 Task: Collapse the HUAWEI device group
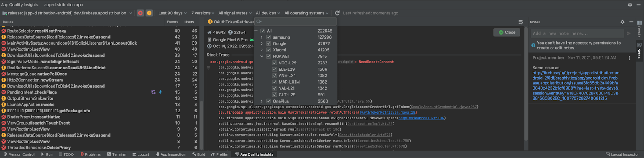tap(262, 56)
